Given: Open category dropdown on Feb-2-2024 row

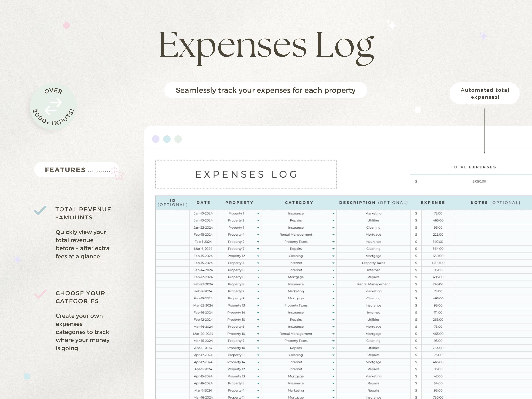Looking at the screenshot, I should click(x=333, y=291).
